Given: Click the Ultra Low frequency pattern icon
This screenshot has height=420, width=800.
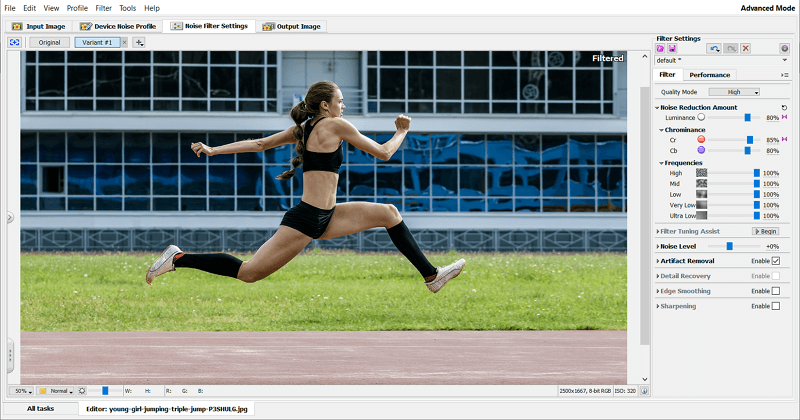Looking at the screenshot, I should (x=702, y=216).
